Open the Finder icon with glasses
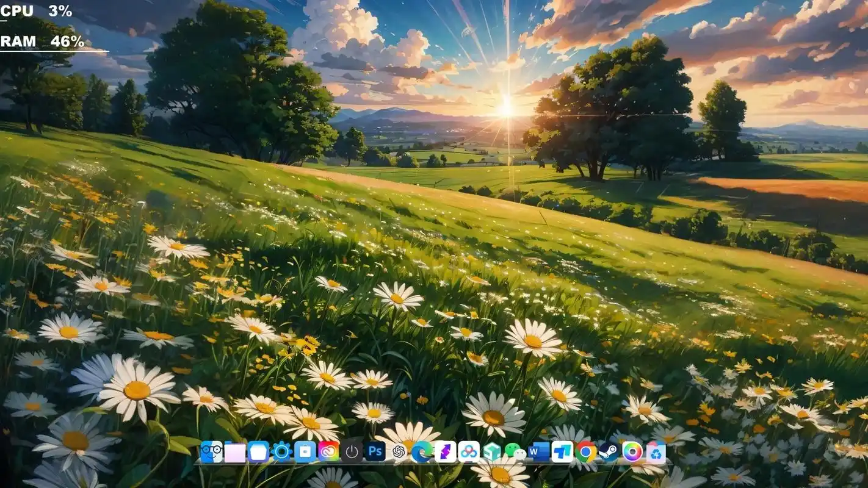Viewport: 868px width, 488px height. click(211, 452)
